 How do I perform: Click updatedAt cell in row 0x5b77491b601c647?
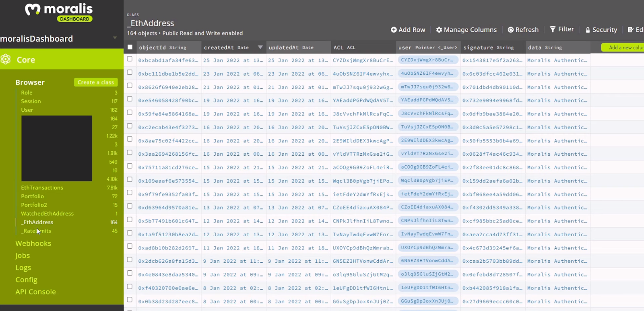pos(299,221)
